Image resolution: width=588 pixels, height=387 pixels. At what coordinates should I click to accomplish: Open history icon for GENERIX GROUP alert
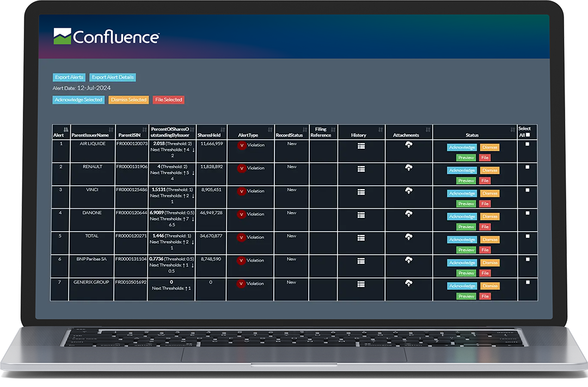(x=361, y=284)
